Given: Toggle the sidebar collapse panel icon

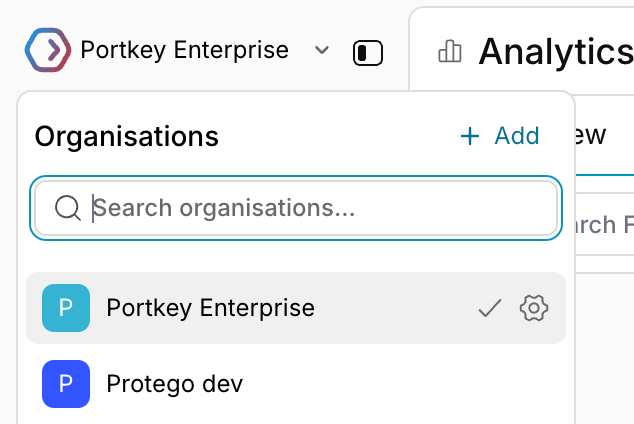Looking at the screenshot, I should 368,53.
